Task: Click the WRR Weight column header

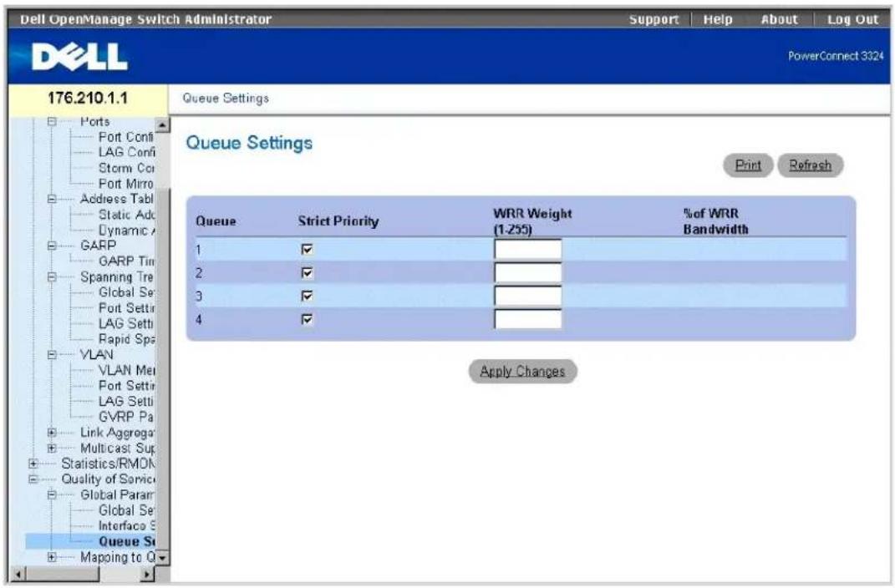Action: (532, 221)
